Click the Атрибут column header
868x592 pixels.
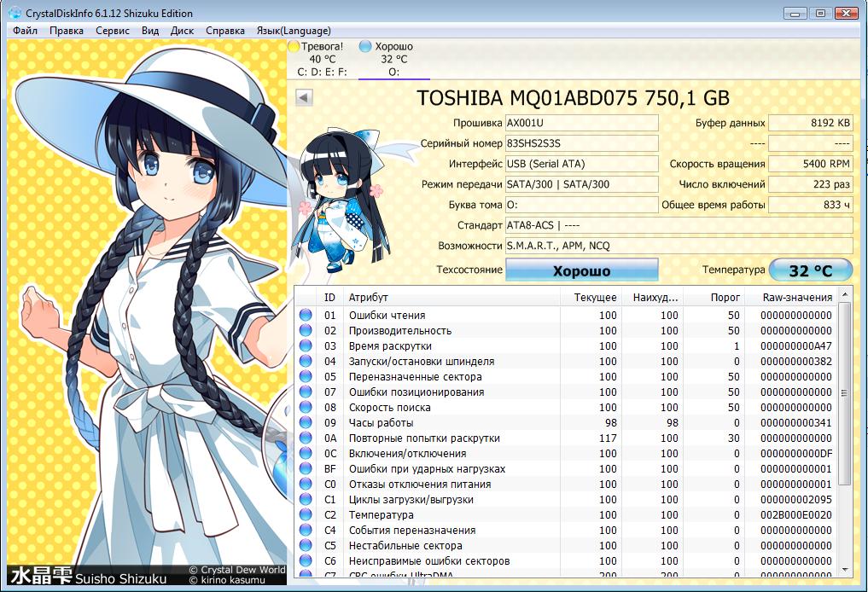pos(451,297)
